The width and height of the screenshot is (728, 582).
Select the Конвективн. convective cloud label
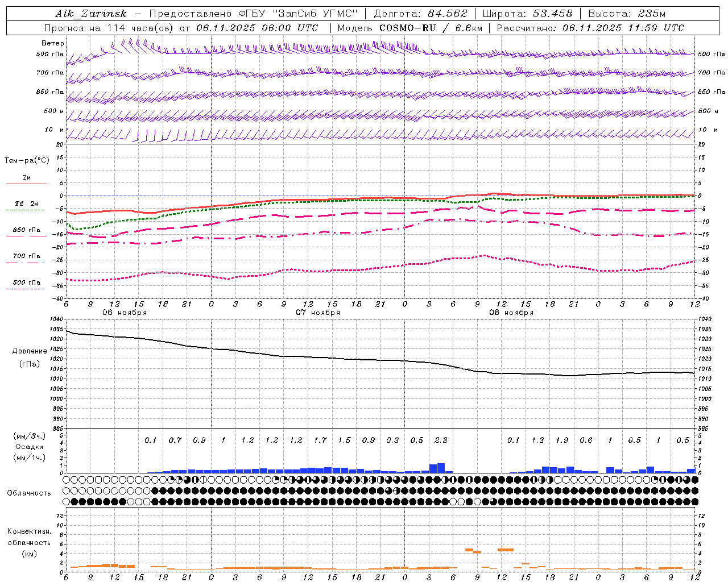pyautogui.click(x=29, y=531)
